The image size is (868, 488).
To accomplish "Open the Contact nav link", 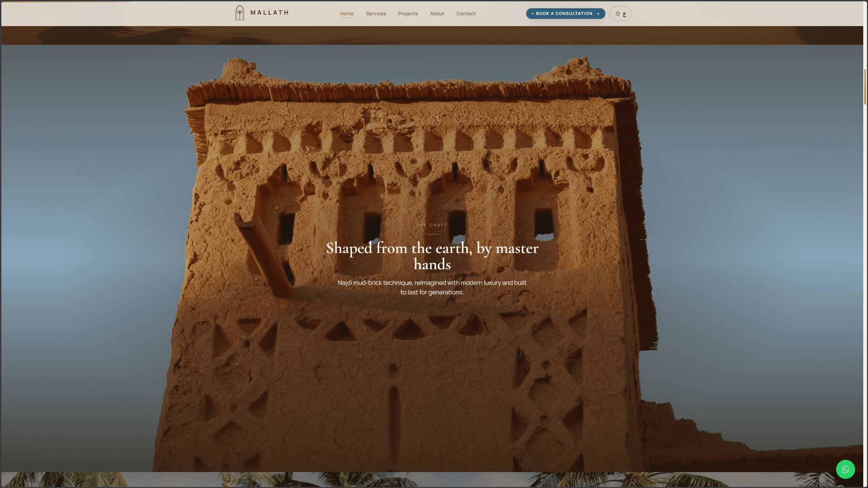I will coord(466,14).
